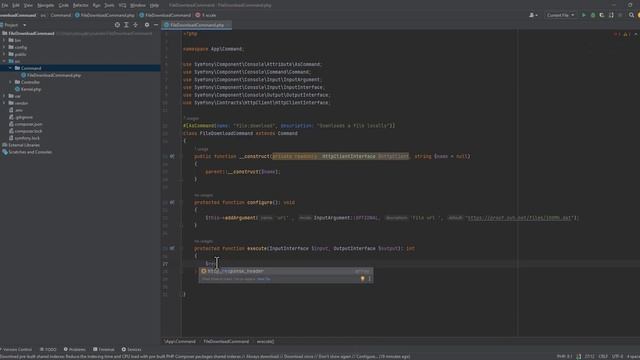The image size is (640, 360).
Task: Expand the Controller folder
Action: (x=11, y=82)
